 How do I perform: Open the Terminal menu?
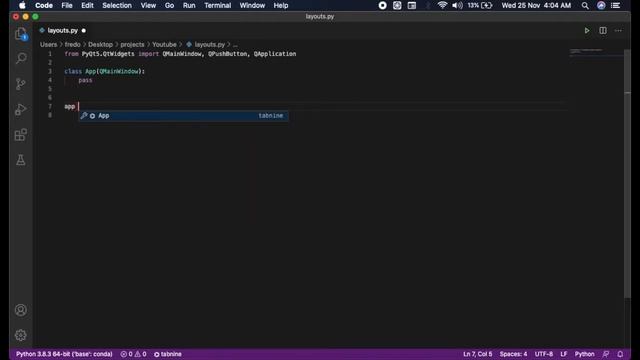tap(218, 6)
